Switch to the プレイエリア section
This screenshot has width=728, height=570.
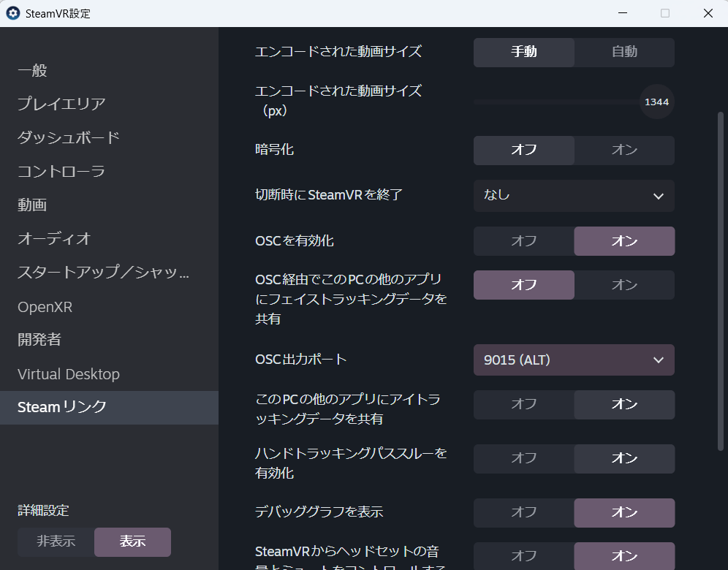pyautogui.click(x=62, y=104)
